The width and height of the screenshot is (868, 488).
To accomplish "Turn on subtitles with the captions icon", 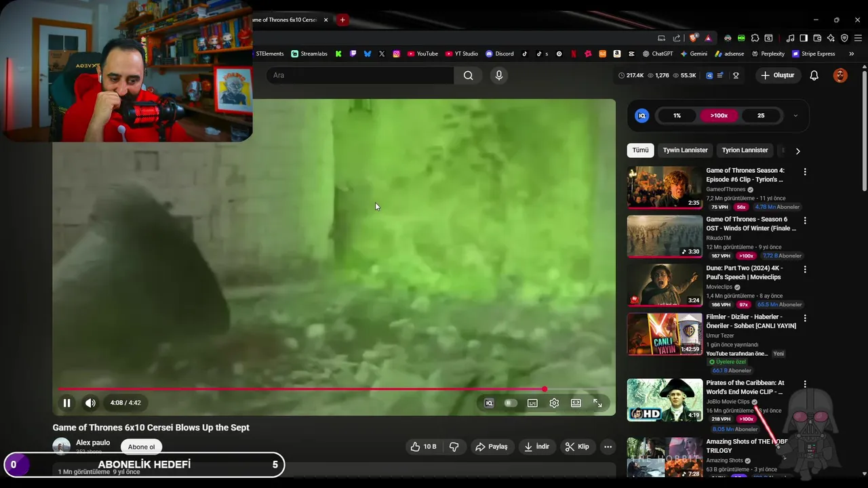I will (532, 403).
